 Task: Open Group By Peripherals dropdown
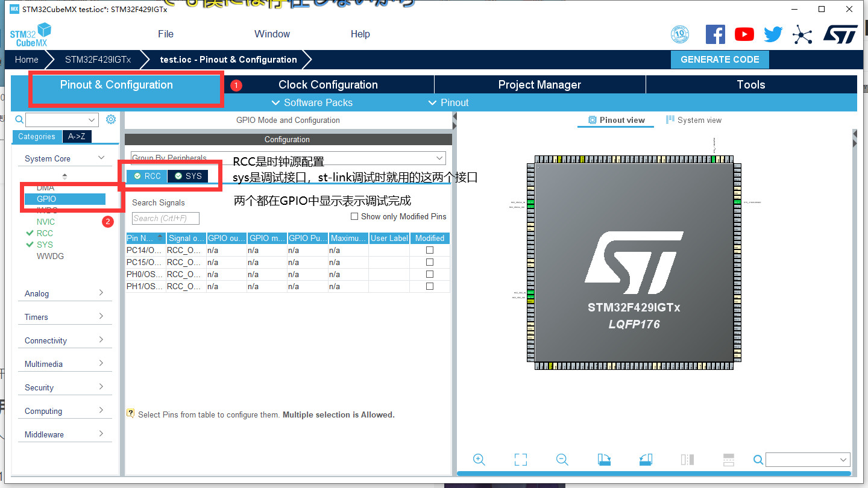pyautogui.click(x=288, y=158)
